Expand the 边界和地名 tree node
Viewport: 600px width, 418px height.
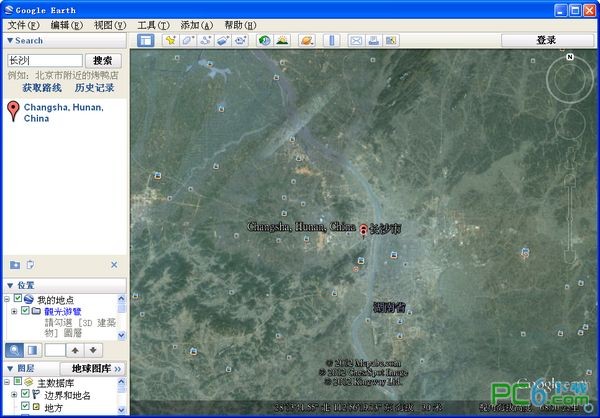click(14, 394)
